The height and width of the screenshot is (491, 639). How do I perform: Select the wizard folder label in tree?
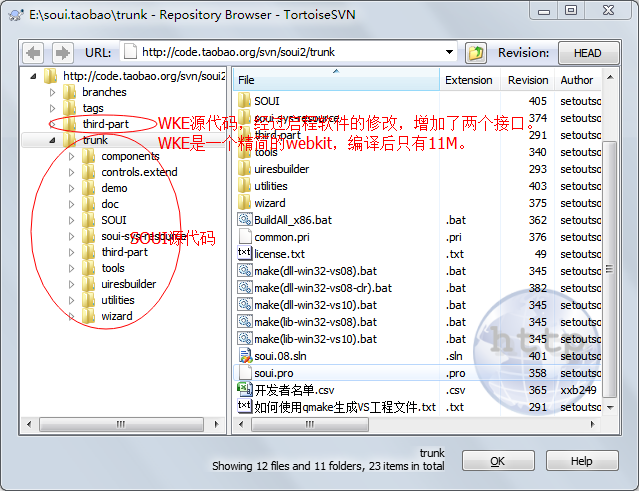(x=117, y=316)
